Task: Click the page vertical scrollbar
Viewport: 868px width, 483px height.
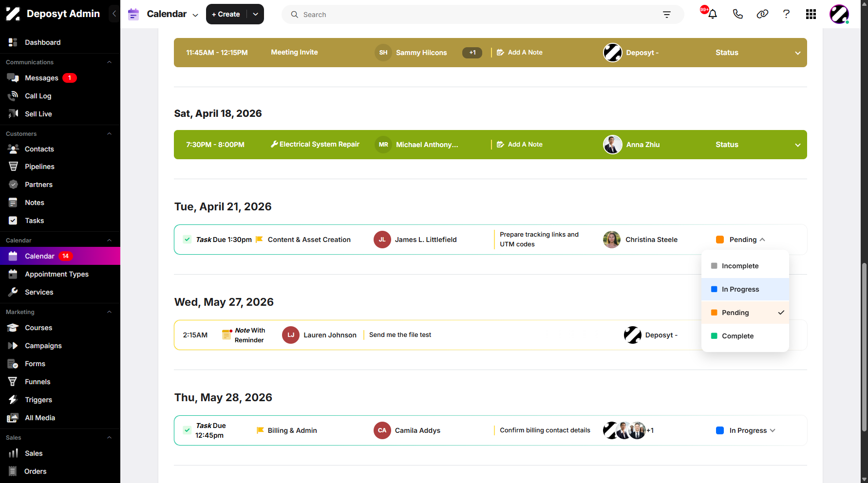Action: point(864,347)
